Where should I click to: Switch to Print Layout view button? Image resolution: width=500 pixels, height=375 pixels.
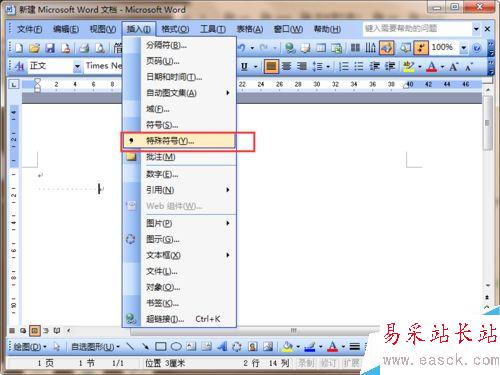click(34, 331)
